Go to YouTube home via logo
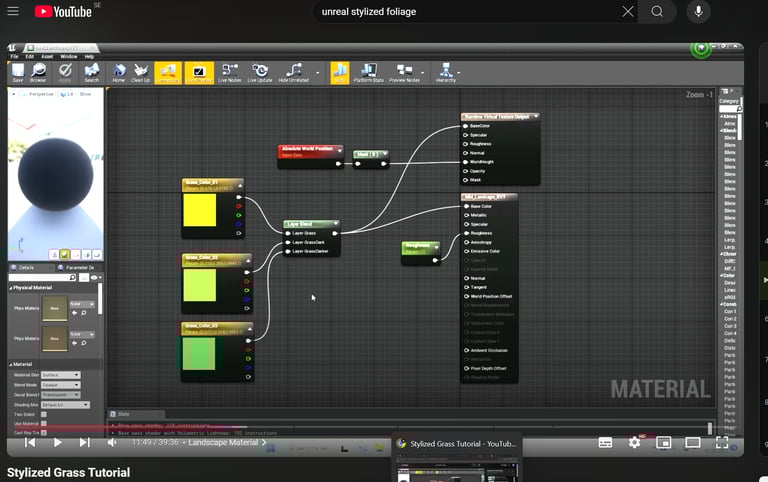This screenshot has width=768, height=482. 64,11
